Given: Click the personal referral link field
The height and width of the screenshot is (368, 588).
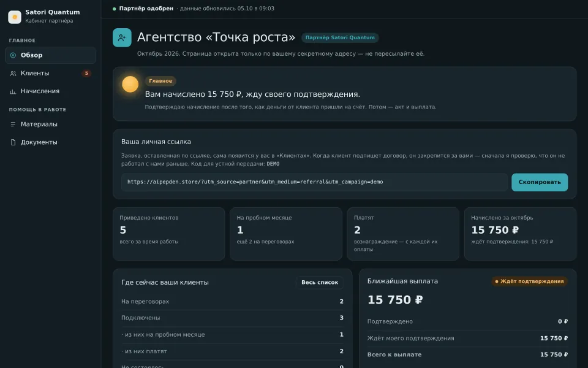Looking at the screenshot, I should coord(314,182).
